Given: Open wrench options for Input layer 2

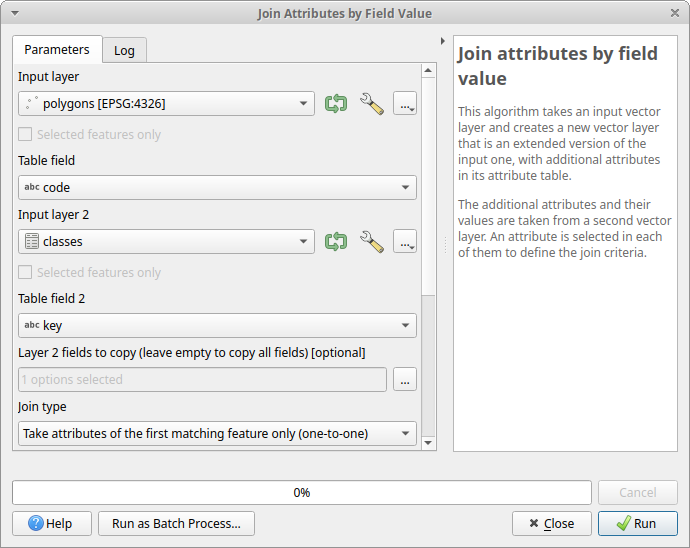Looking at the screenshot, I should click(x=372, y=241).
